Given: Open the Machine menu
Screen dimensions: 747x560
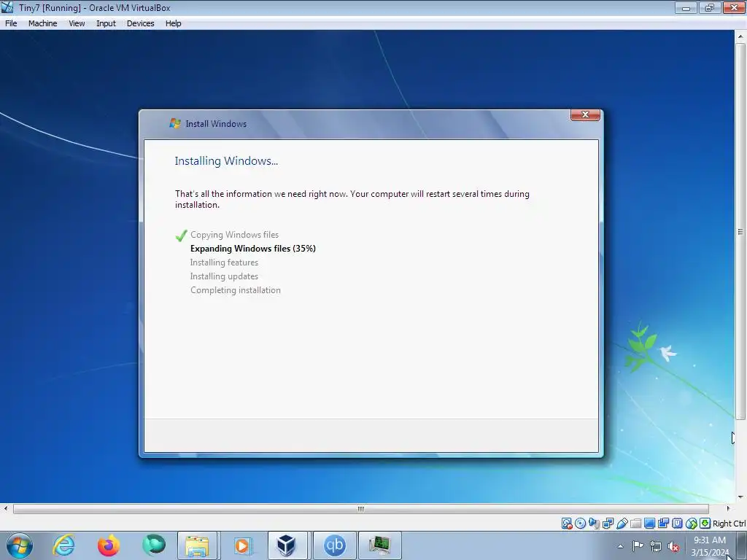Looking at the screenshot, I should click(42, 23).
